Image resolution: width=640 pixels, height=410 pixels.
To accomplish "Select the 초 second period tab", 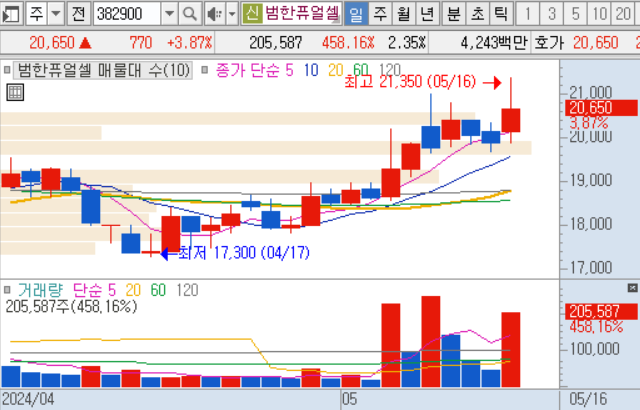I will 477,14.
